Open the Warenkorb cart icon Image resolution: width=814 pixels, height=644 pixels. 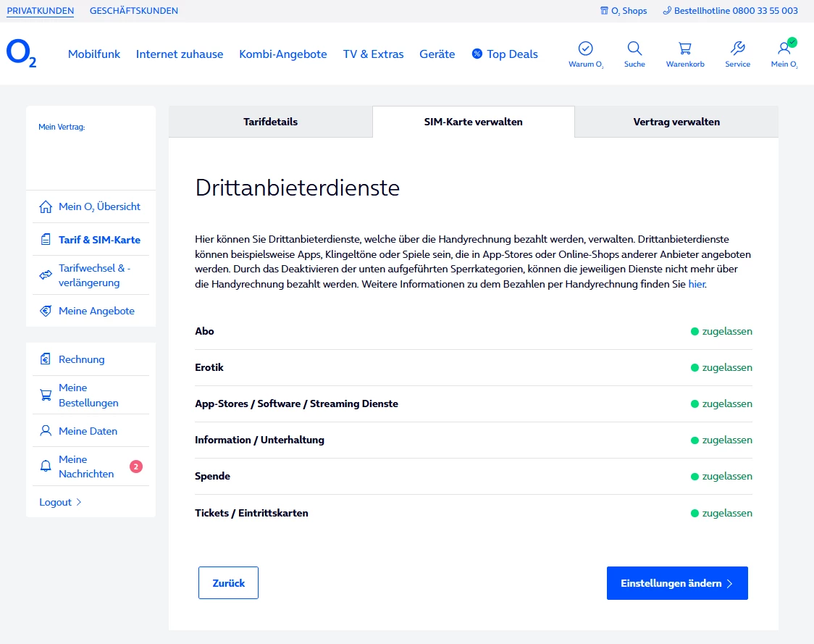(x=685, y=49)
